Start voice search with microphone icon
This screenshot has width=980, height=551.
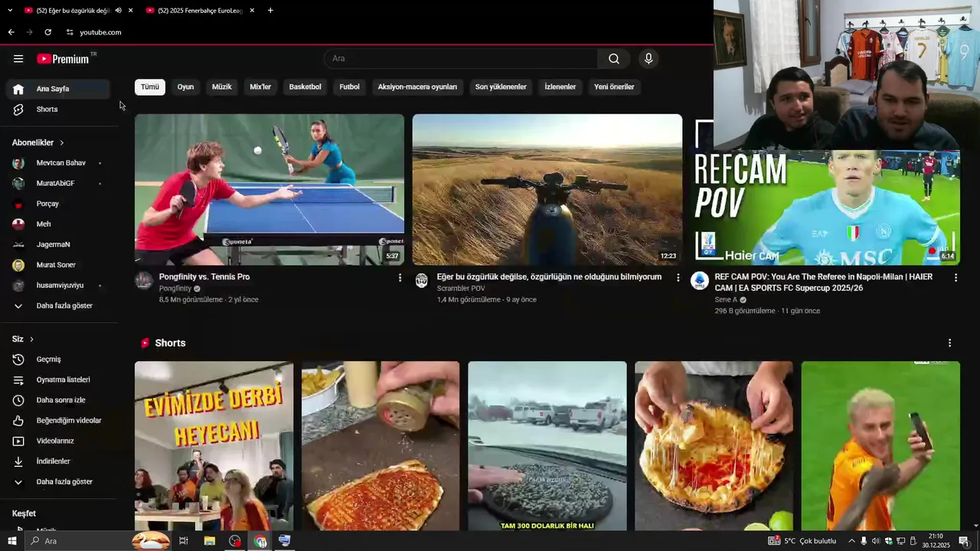pos(648,59)
